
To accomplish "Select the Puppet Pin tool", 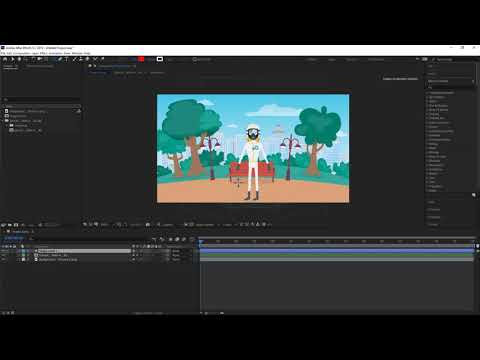I will click(103, 59).
